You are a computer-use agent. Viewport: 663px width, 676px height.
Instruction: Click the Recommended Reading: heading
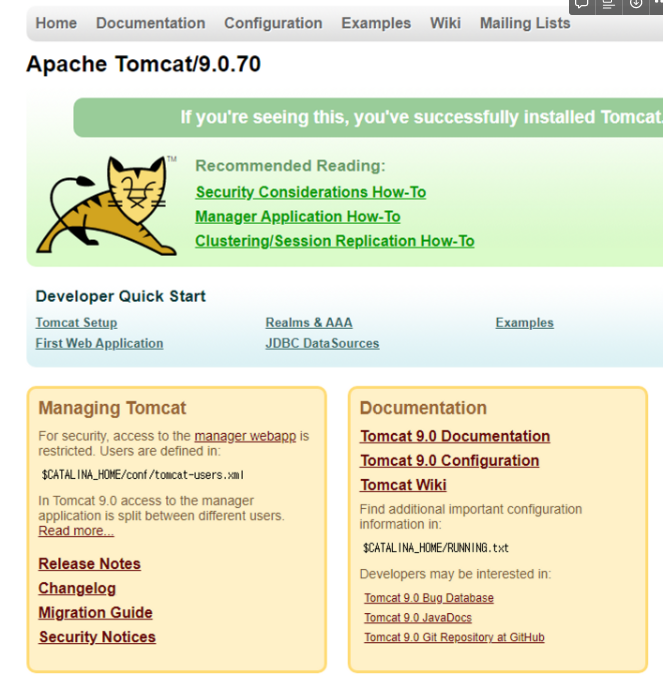click(x=290, y=166)
